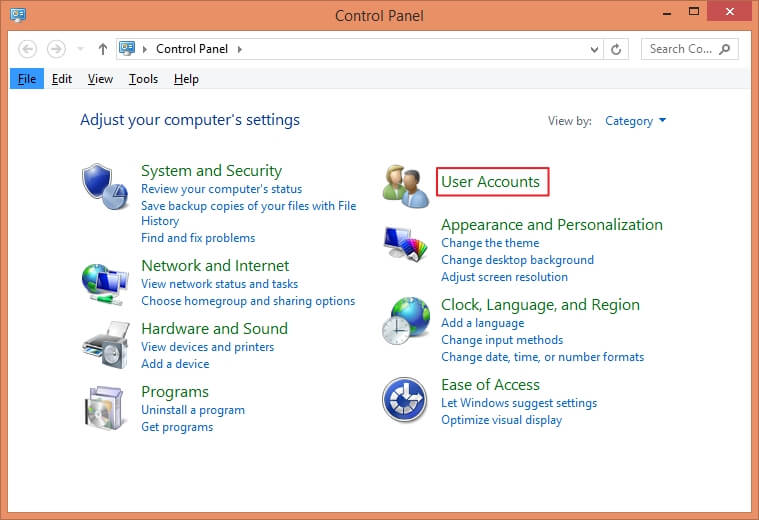Open the Clock, Language, and Region globe icon

[405, 321]
